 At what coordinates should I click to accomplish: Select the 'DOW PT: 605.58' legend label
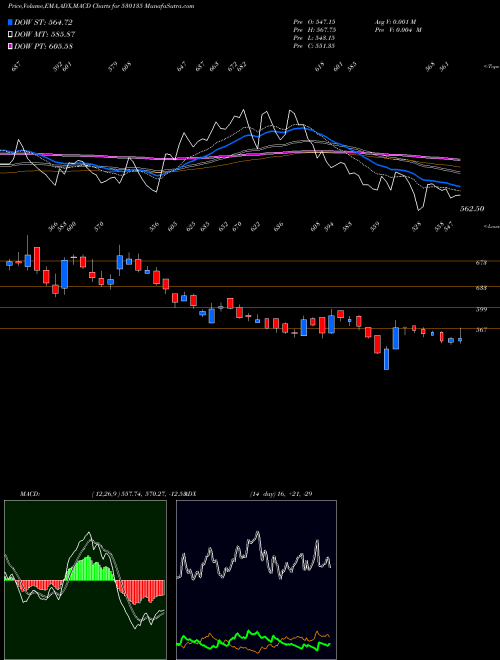coord(43,46)
